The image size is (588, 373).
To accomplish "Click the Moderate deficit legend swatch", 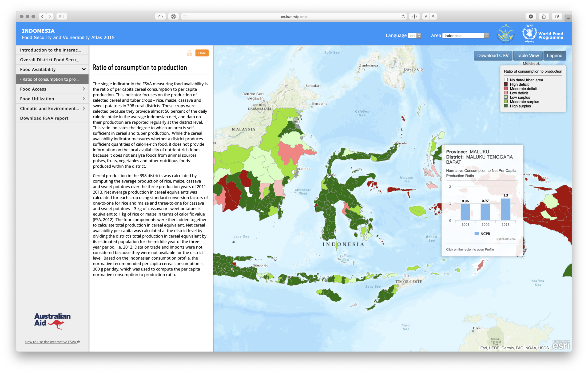I will (x=506, y=89).
